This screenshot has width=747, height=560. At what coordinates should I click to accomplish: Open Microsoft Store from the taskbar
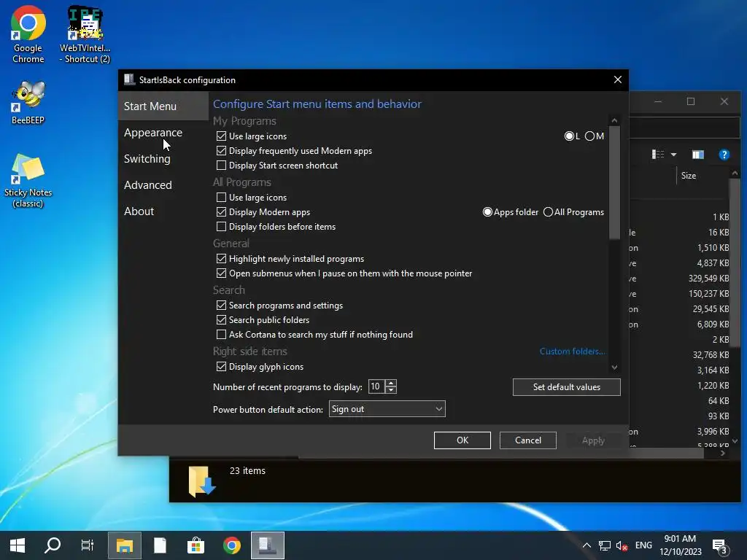coord(196,545)
